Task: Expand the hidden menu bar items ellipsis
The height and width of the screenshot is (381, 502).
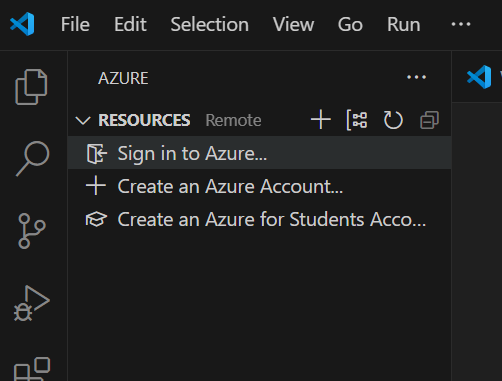Action: [461, 24]
